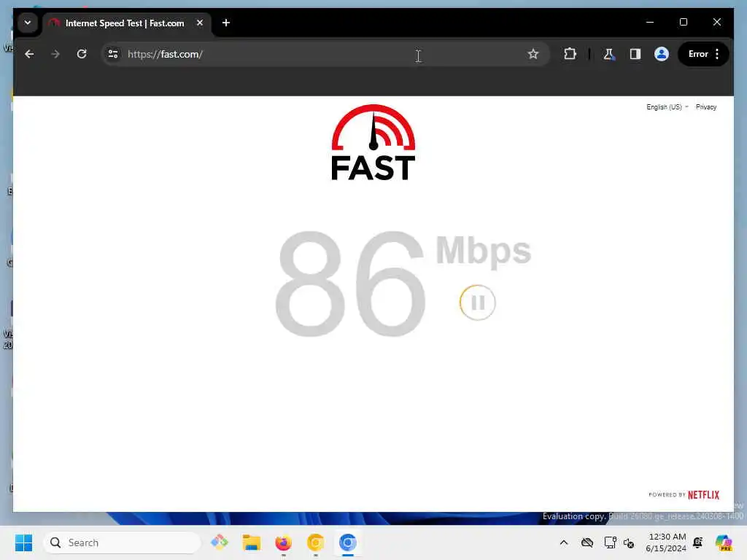Image resolution: width=747 pixels, height=560 pixels.
Task: Open the Extensions puzzle icon
Action: [570, 54]
